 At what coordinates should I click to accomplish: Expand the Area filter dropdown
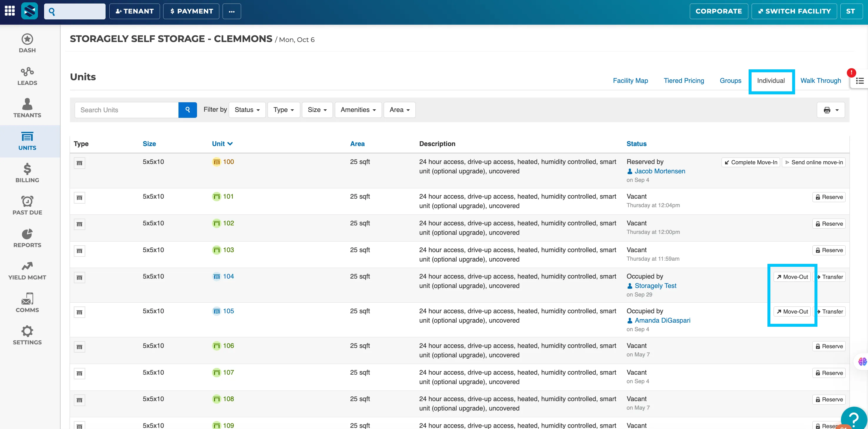click(x=400, y=110)
